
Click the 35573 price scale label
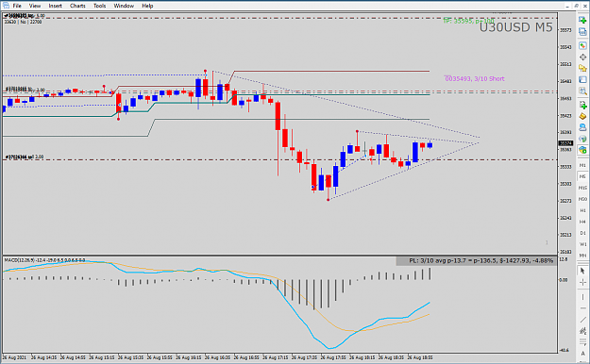click(565, 30)
